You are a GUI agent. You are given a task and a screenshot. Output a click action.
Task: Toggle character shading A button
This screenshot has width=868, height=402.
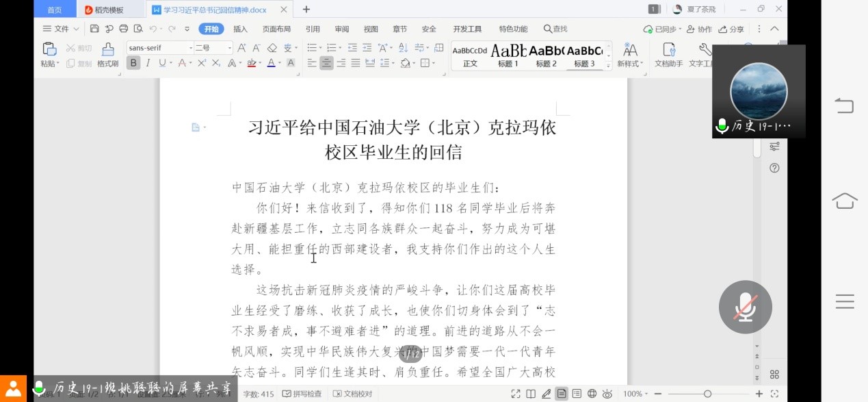pyautogui.click(x=291, y=63)
